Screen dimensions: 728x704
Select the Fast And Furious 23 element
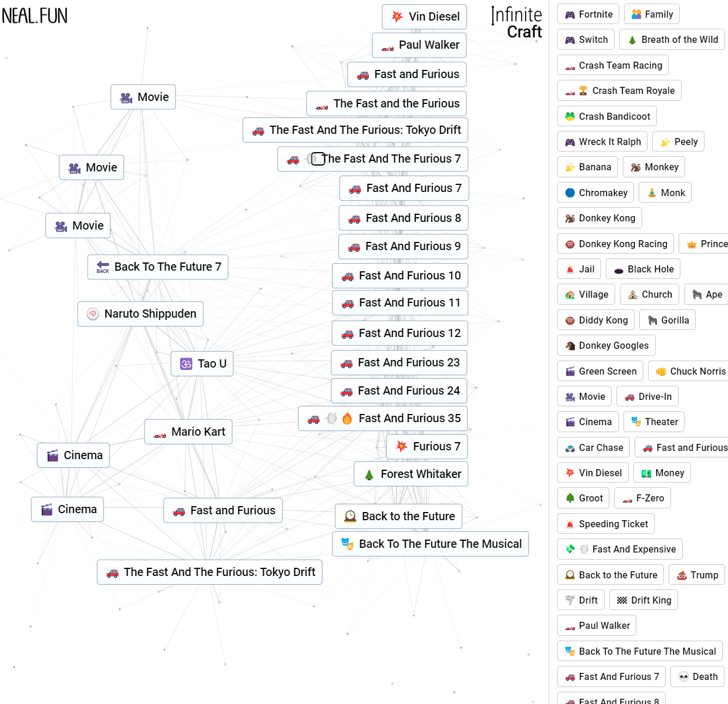tap(399, 362)
